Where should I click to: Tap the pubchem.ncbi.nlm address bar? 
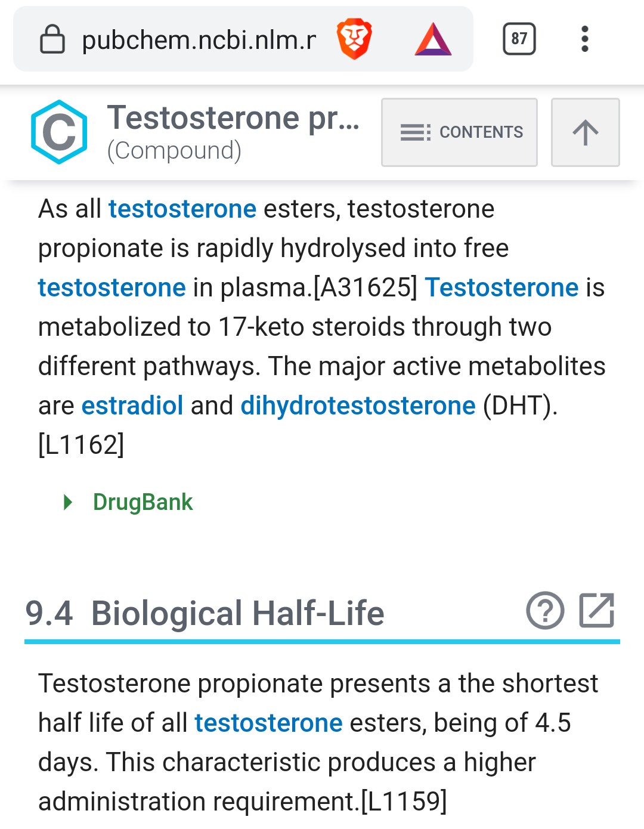click(x=199, y=40)
